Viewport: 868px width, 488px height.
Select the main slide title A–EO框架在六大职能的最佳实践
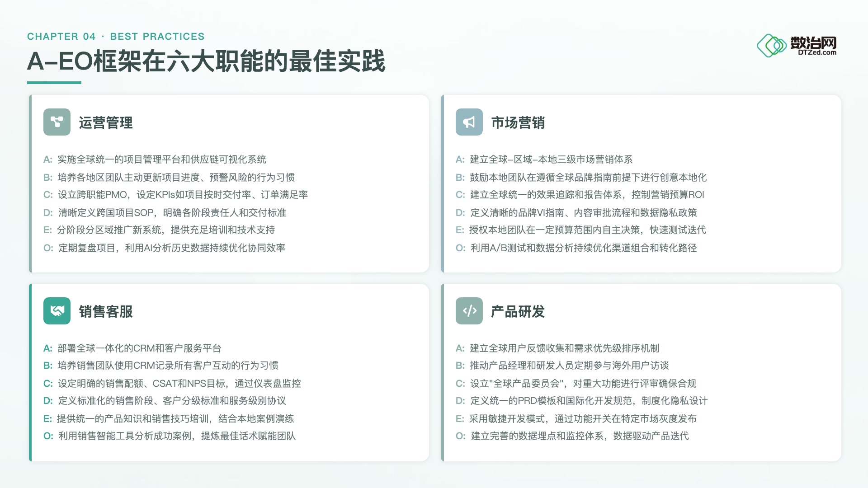click(x=206, y=61)
